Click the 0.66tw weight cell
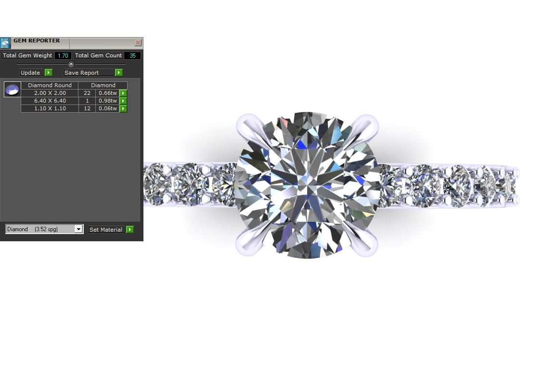Screen dimensions: 543x392 point(108,93)
